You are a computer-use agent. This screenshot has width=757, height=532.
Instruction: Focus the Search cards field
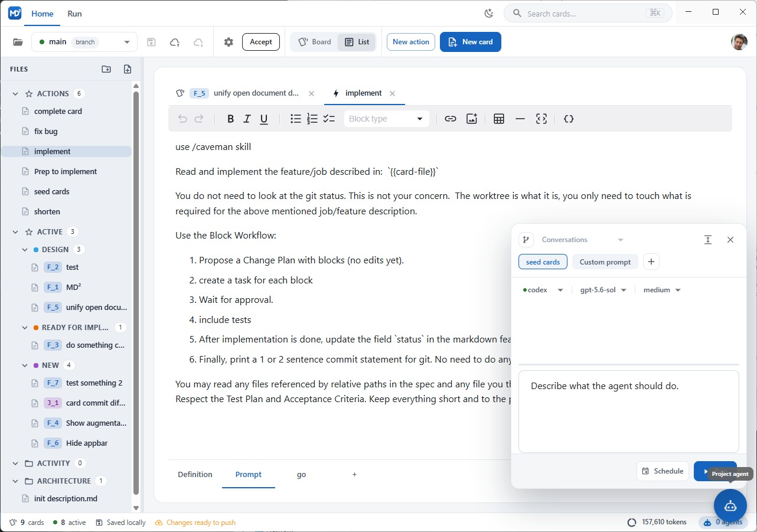point(588,13)
